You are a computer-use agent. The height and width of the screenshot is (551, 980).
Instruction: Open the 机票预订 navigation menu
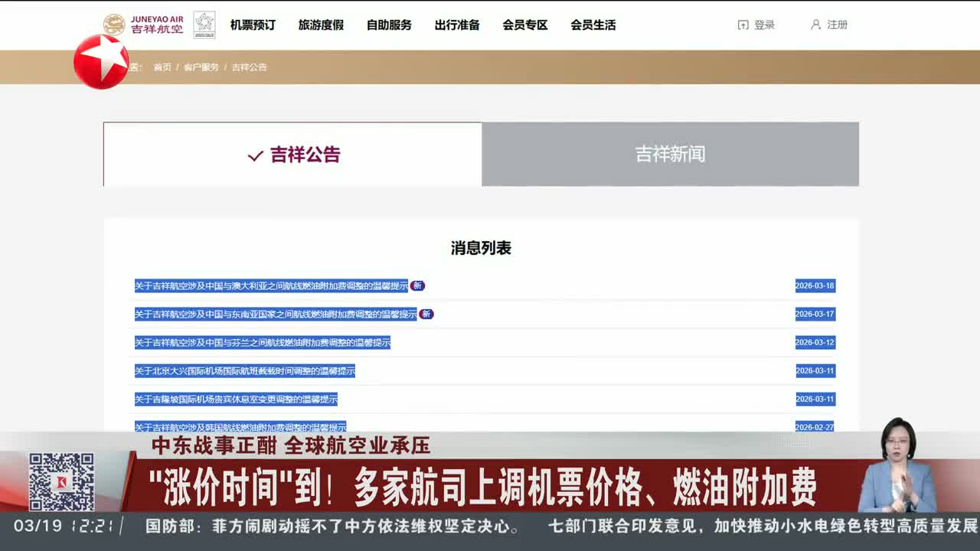253,25
